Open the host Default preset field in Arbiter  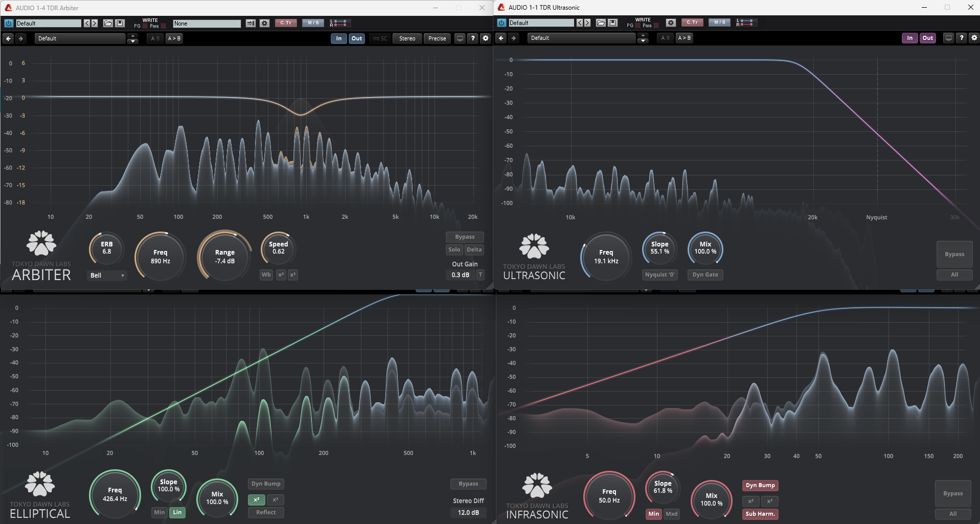[x=48, y=24]
